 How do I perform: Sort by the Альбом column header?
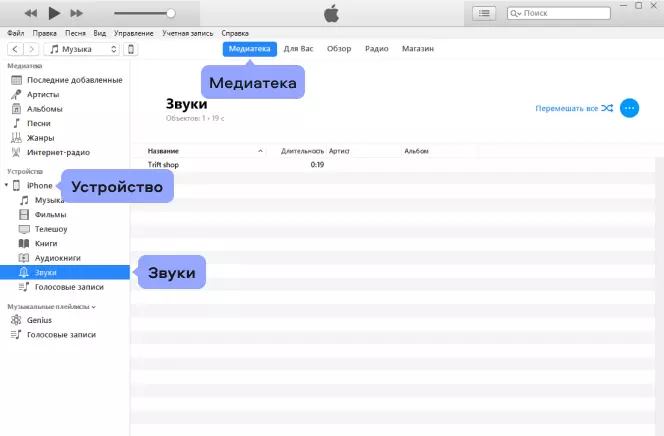pos(416,151)
